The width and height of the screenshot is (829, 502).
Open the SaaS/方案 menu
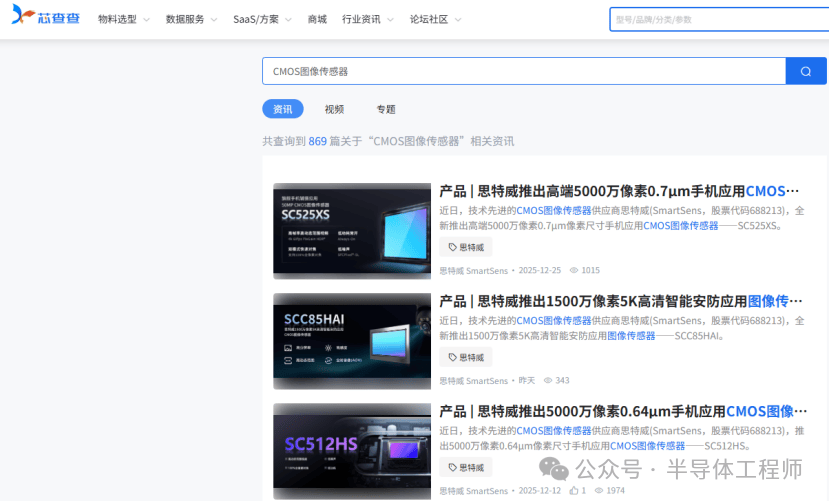256,20
